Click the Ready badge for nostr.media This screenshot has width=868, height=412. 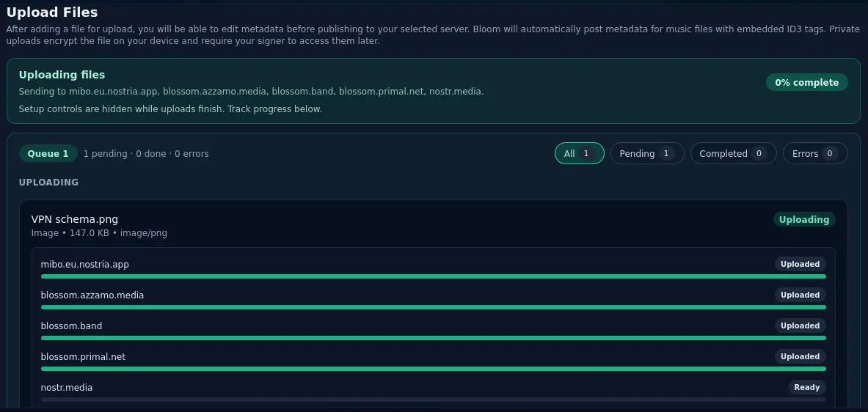pyautogui.click(x=806, y=387)
